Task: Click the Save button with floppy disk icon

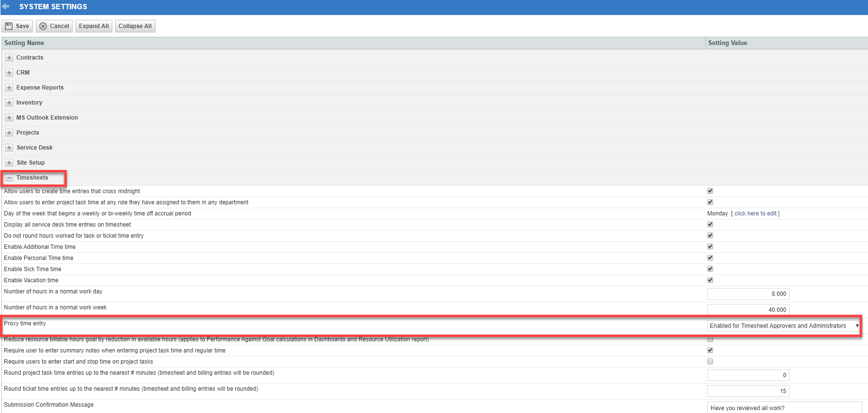Action: pos(17,26)
